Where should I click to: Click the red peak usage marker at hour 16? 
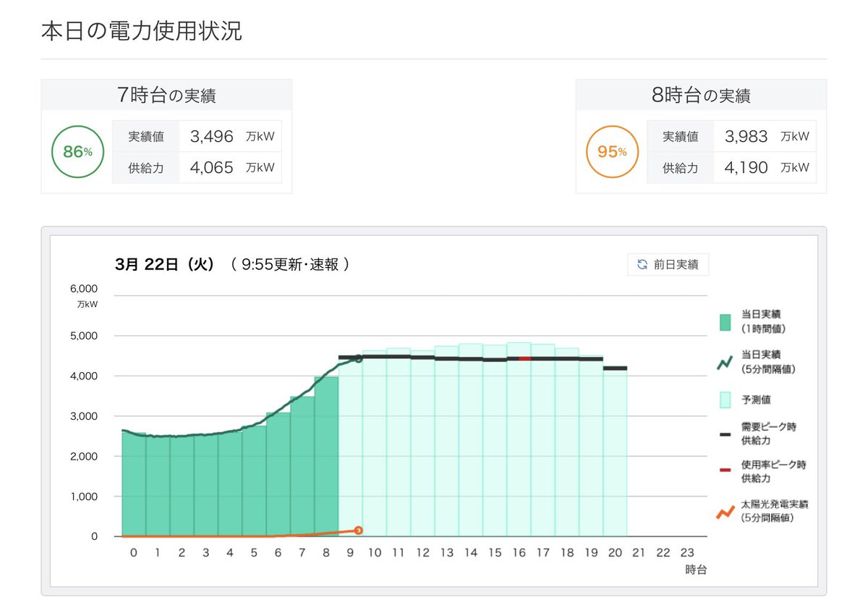point(524,358)
